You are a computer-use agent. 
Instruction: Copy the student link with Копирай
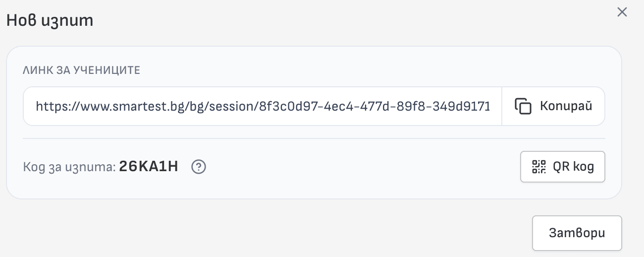click(553, 106)
